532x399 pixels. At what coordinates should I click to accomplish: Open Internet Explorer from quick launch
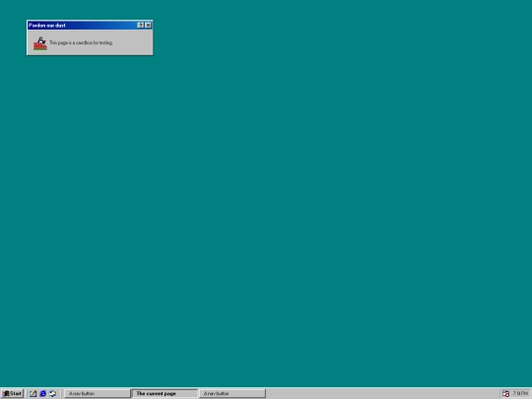42,393
